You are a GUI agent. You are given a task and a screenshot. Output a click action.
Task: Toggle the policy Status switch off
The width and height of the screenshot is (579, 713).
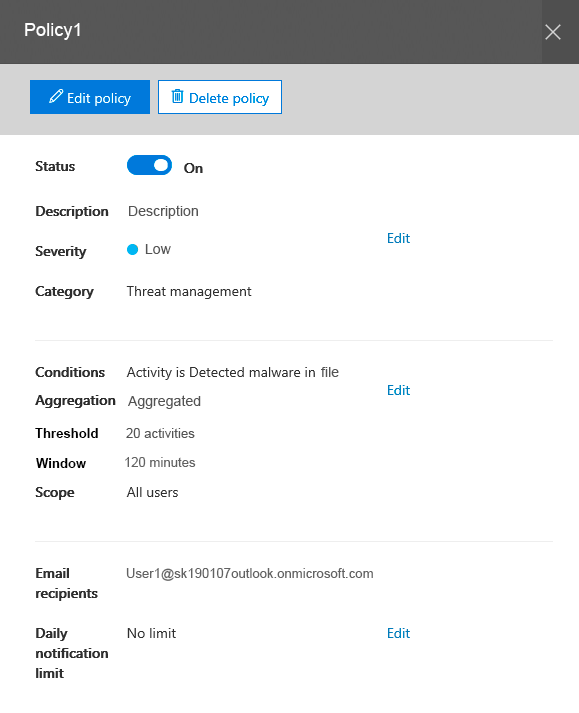click(149, 165)
